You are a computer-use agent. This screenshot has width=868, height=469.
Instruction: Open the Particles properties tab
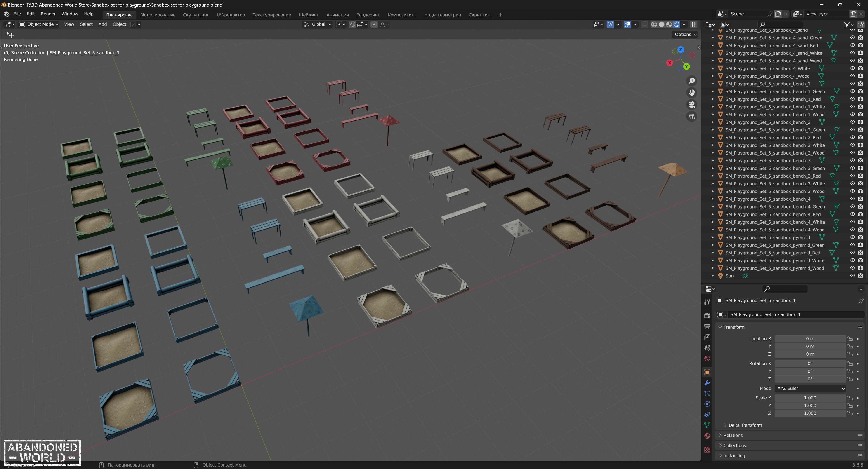707,393
